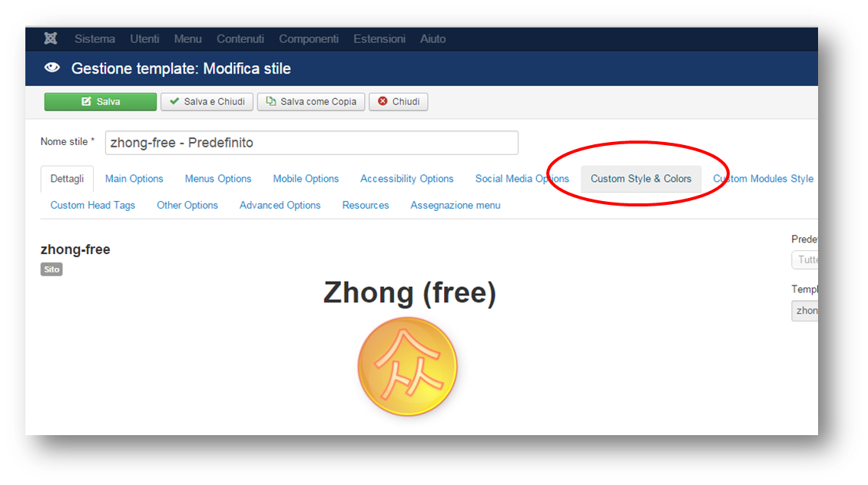The image size is (868, 485).
Task: Click the green Salva button
Action: (100, 102)
